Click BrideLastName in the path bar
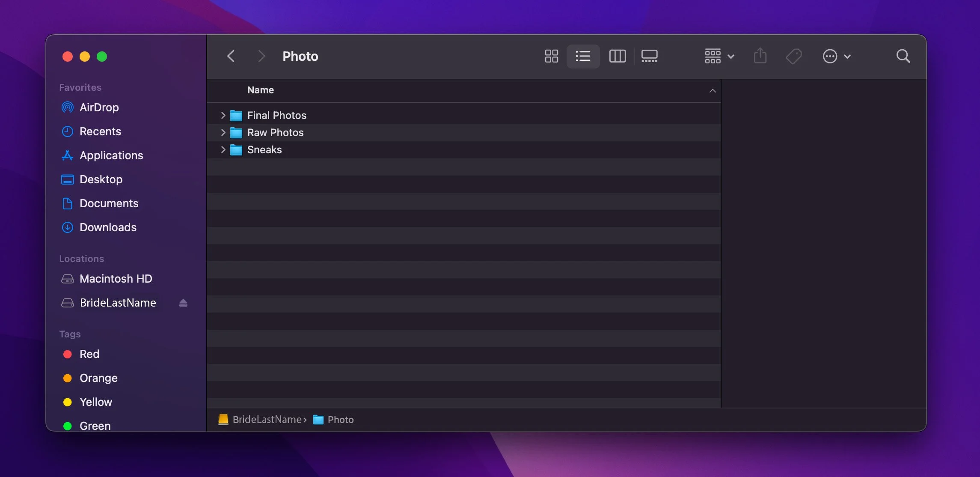 pos(265,420)
